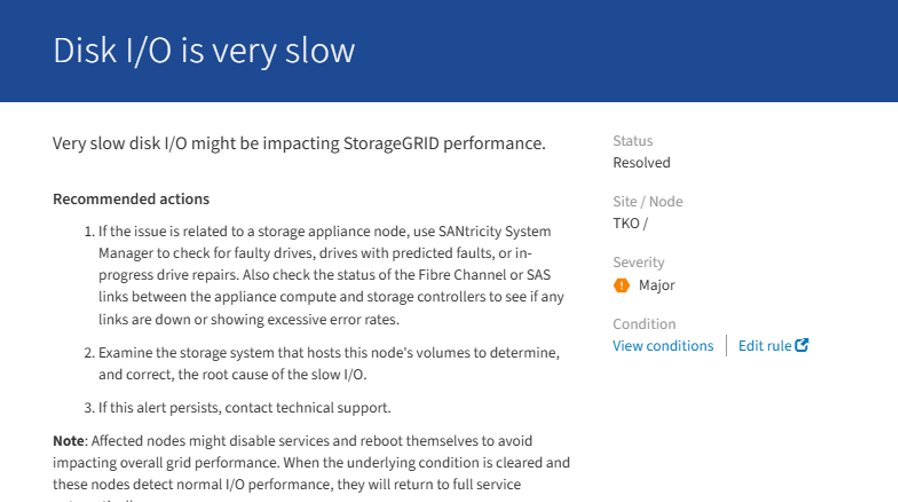
Task: Click the 'Disk I/O is very slow' title
Action: [x=204, y=50]
